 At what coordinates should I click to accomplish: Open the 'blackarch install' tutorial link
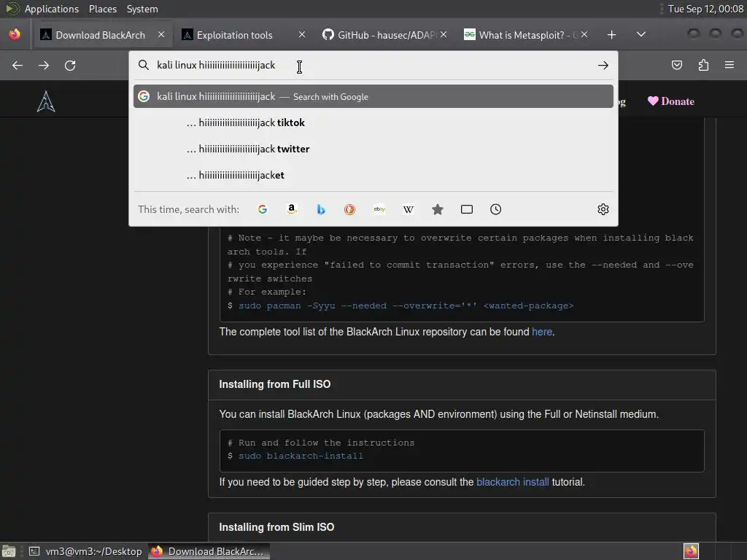[513, 482]
